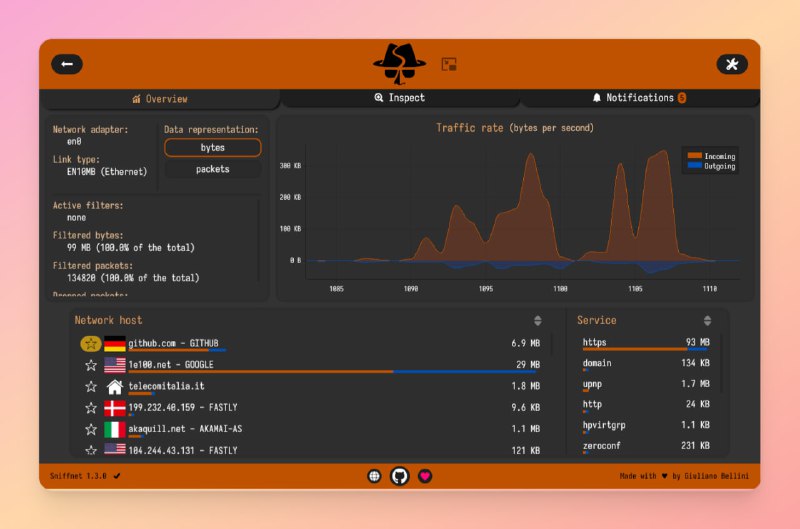The width and height of the screenshot is (800, 529).
Task: Select bytes data representation
Action: point(212,147)
